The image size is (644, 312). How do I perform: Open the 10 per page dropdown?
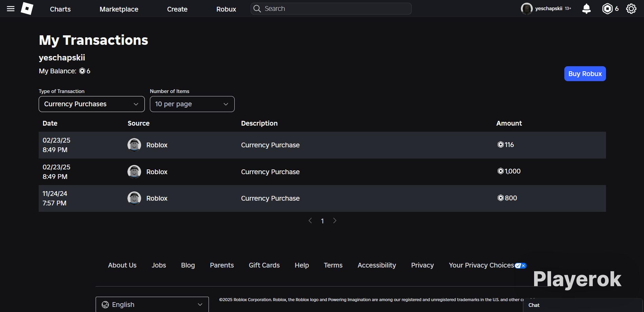(x=192, y=104)
